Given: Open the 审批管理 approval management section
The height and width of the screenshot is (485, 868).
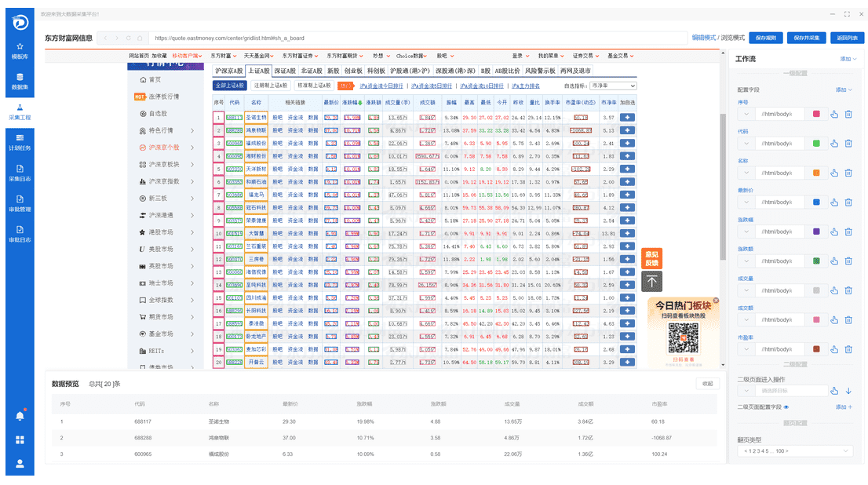Looking at the screenshot, I should (20, 203).
